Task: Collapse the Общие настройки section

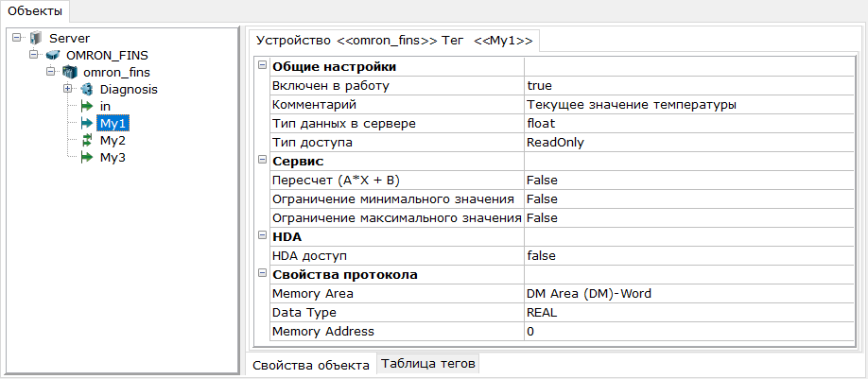Action: pos(263,67)
